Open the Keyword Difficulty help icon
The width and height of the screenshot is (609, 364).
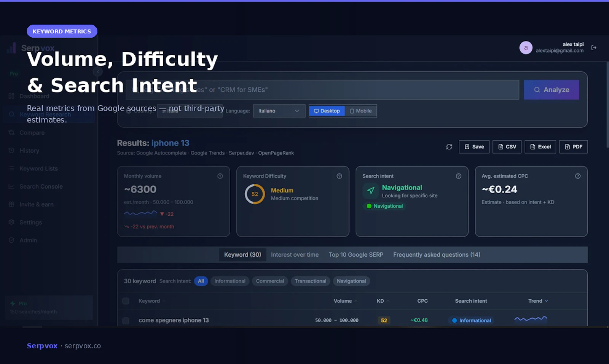(x=339, y=176)
